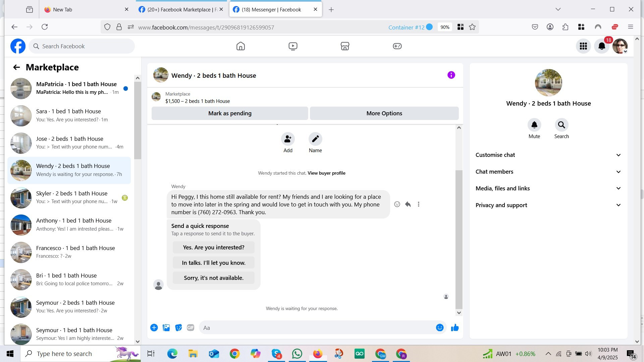Viewport: 644px width, 362px height.
Task: Open Bri 1 bed 1 bath conversation
Action: point(69,280)
